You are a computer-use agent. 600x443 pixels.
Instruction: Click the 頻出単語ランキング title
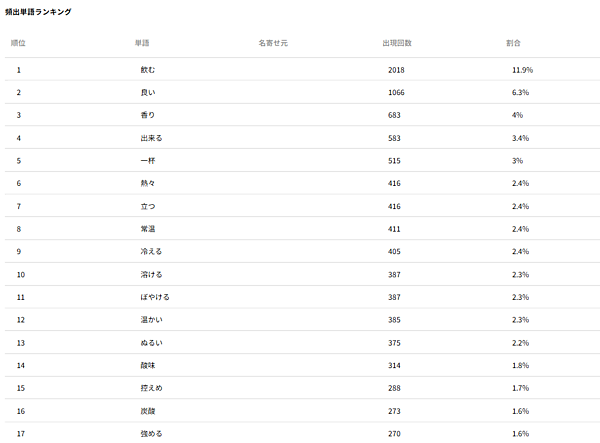click(x=38, y=11)
